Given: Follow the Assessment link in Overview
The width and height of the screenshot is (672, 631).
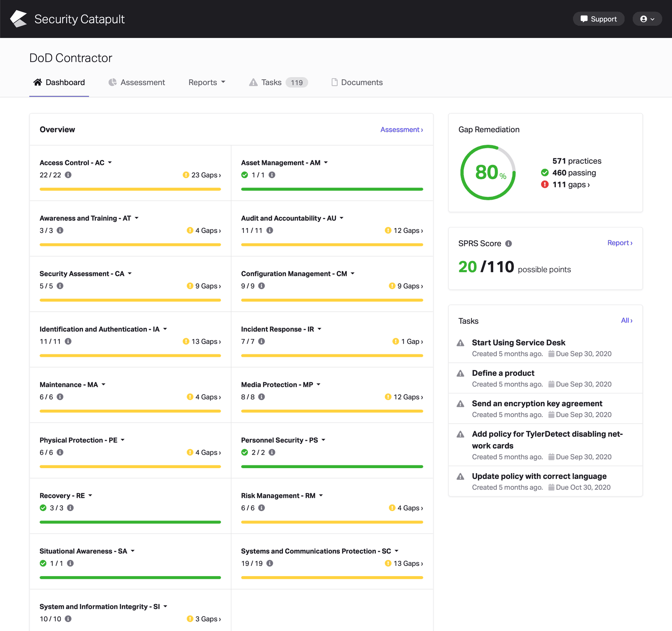Looking at the screenshot, I should point(402,130).
